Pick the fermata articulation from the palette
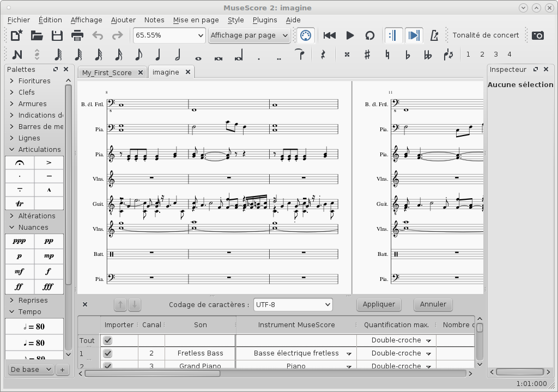Viewport: 558px width, 392px height. coord(20,163)
